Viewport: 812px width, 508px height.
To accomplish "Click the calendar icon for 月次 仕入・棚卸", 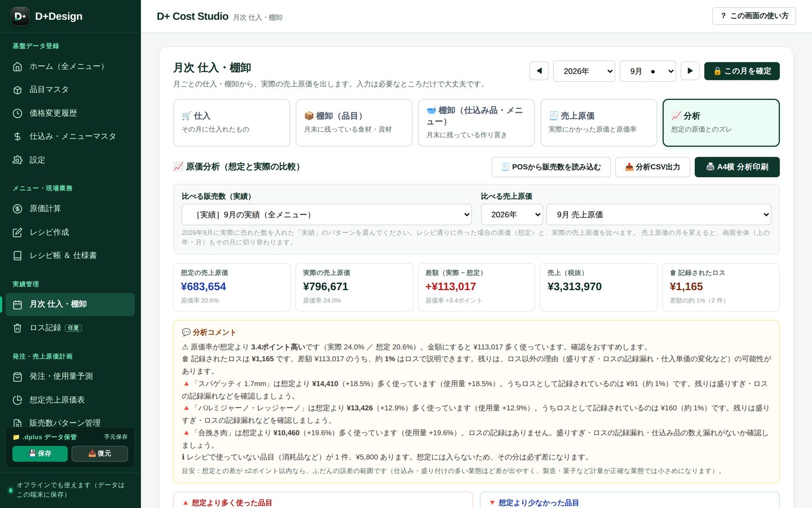I will pos(17,304).
